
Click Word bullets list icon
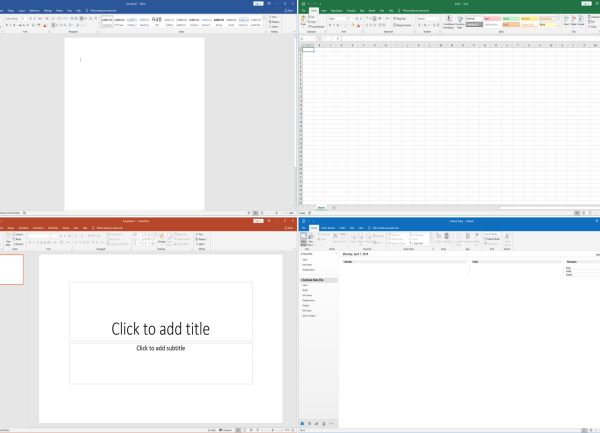click(53, 18)
